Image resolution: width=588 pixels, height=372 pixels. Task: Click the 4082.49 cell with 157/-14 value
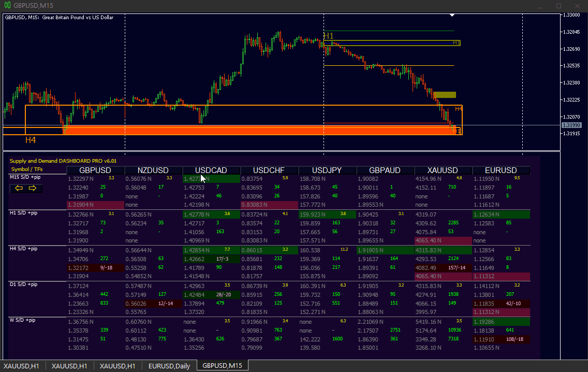[x=443, y=268]
